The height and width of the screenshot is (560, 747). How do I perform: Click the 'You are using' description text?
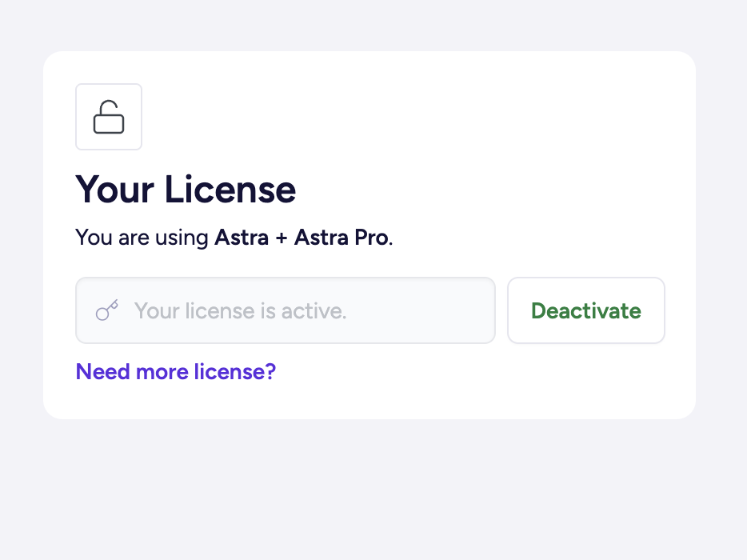click(142, 238)
